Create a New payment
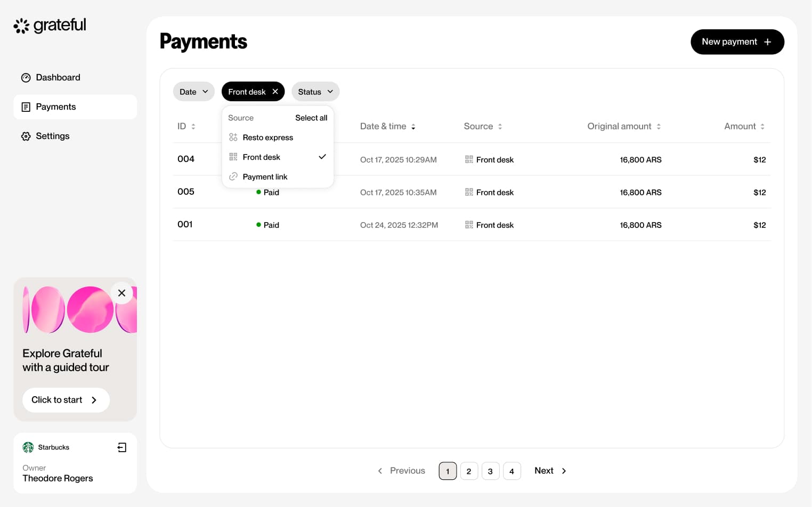Screen dimensions: 812x507 click(x=737, y=42)
